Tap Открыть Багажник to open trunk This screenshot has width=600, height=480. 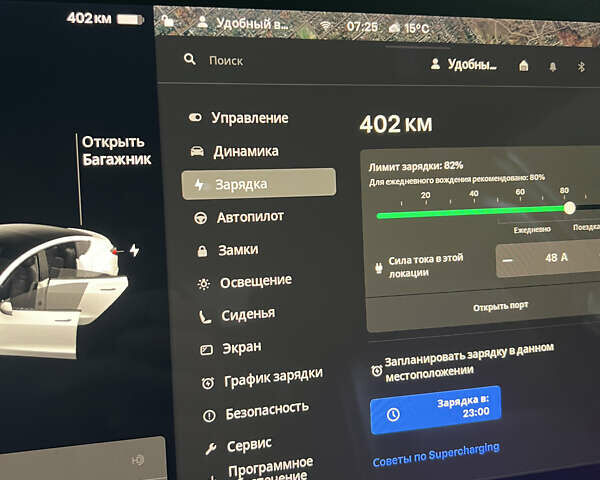coord(116,150)
